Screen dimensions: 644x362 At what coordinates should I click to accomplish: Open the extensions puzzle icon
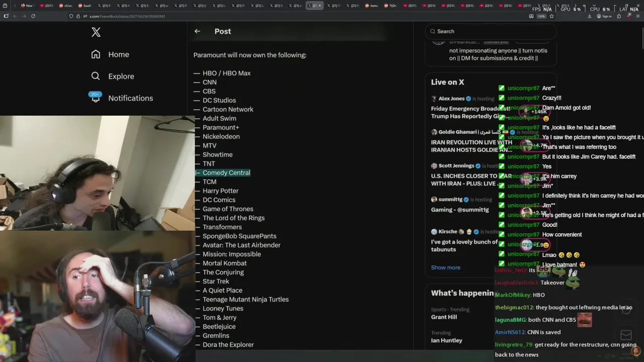(619, 16)
